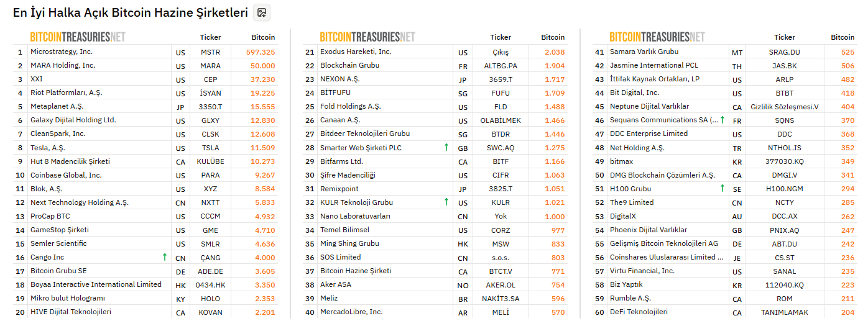This screenshot has width=868, height=326.
Task: Click Samara Varlık Grubu company name
Action: (x=644, y=52)
